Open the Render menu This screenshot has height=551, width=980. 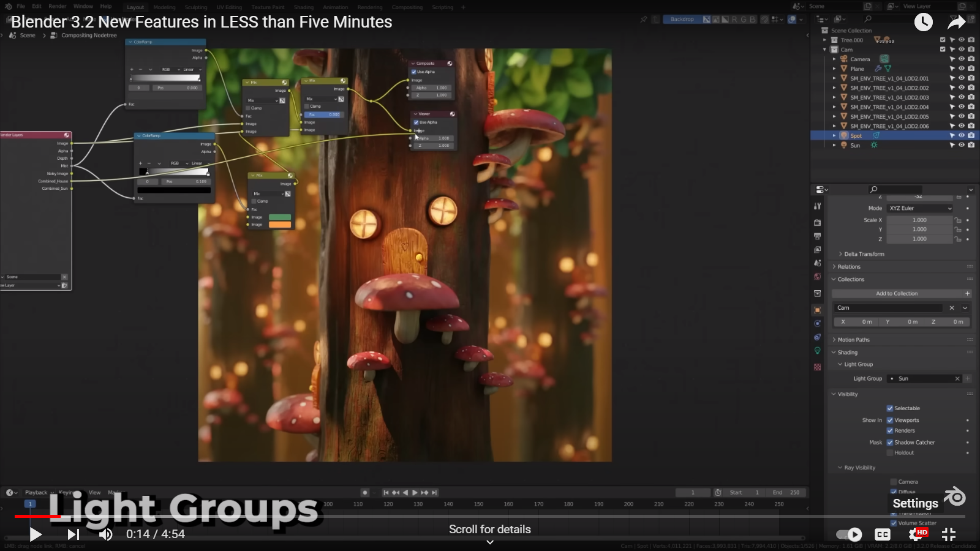point(58,6)
